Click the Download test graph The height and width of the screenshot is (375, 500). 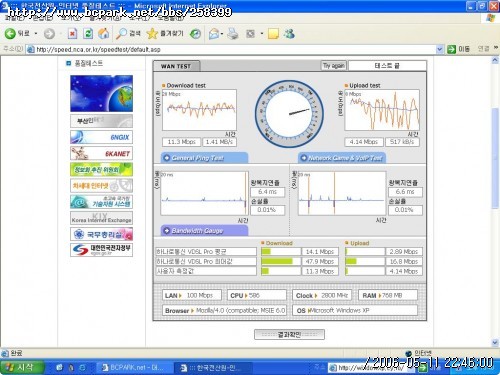tap(199, 110)
